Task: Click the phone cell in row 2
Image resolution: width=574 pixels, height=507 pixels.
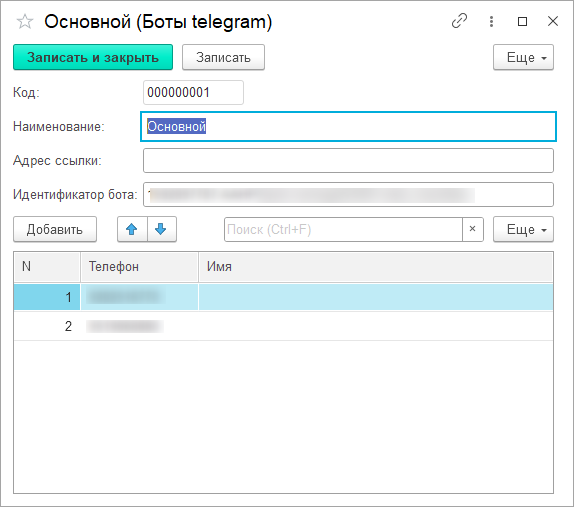Action: point(139,326)
